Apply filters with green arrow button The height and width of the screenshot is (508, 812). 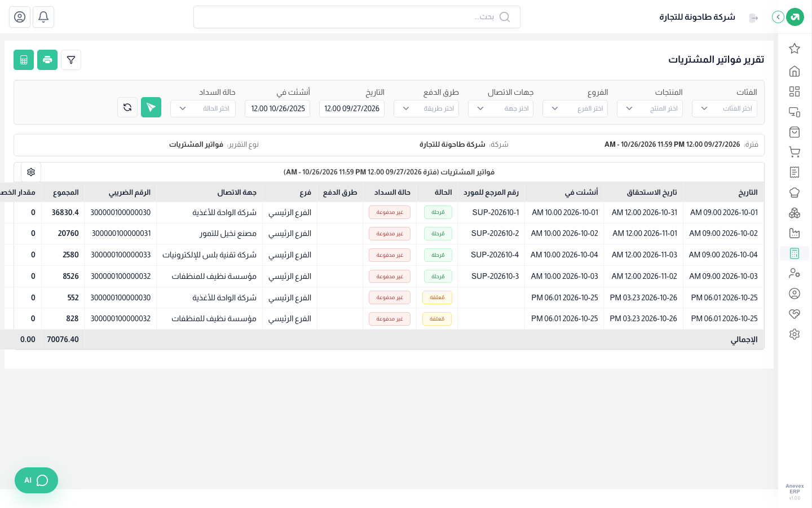click(x=151, y=107)
